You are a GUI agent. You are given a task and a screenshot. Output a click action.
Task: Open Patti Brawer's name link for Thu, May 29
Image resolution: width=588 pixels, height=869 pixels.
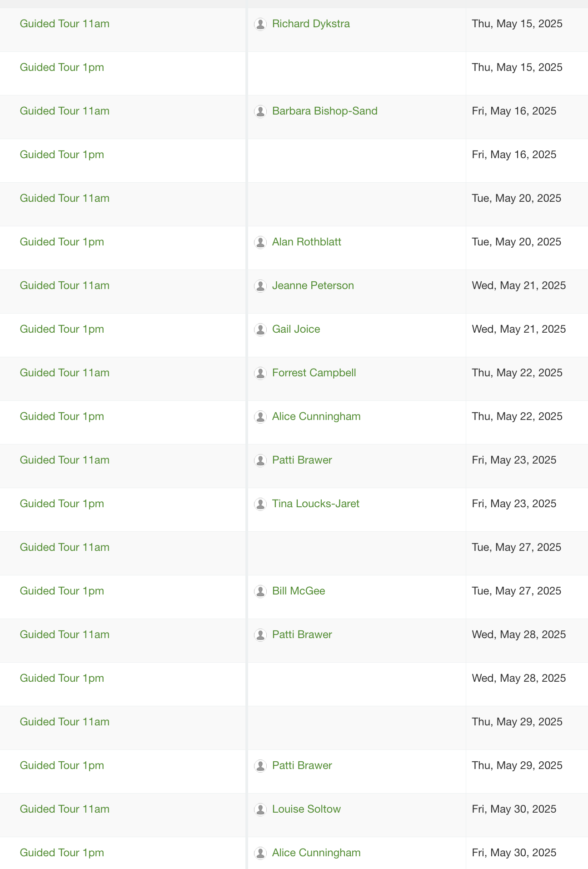[x=302, y=765]
